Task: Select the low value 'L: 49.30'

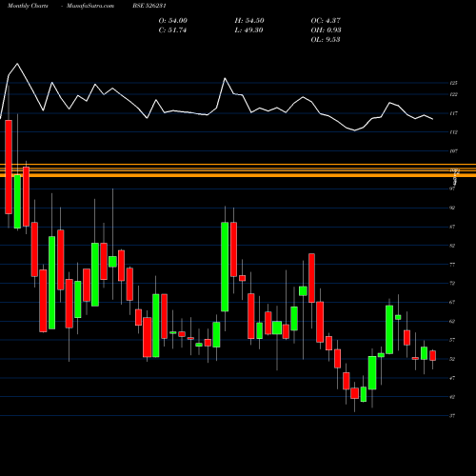Action: (x=249, y=30)
